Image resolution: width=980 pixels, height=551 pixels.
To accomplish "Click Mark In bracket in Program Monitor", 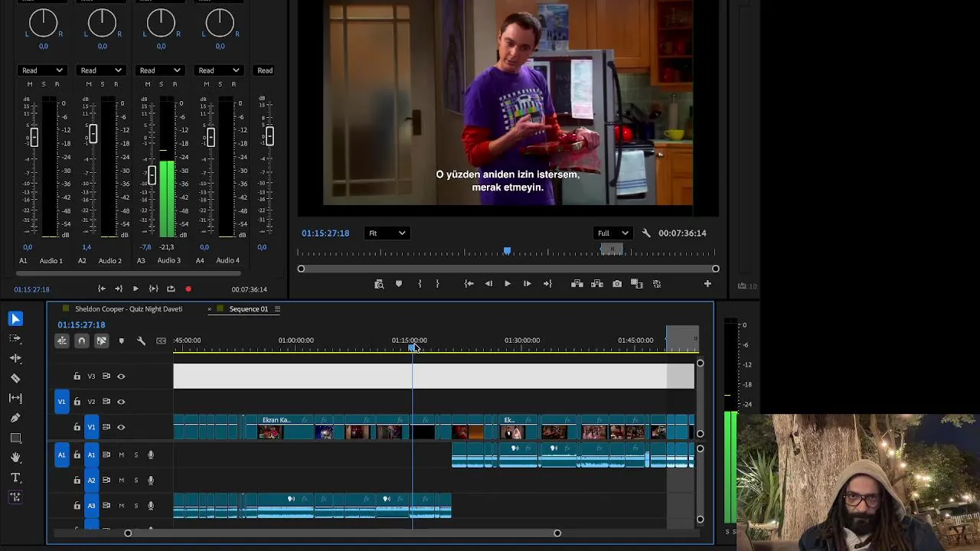I will (x=420, y=284).
